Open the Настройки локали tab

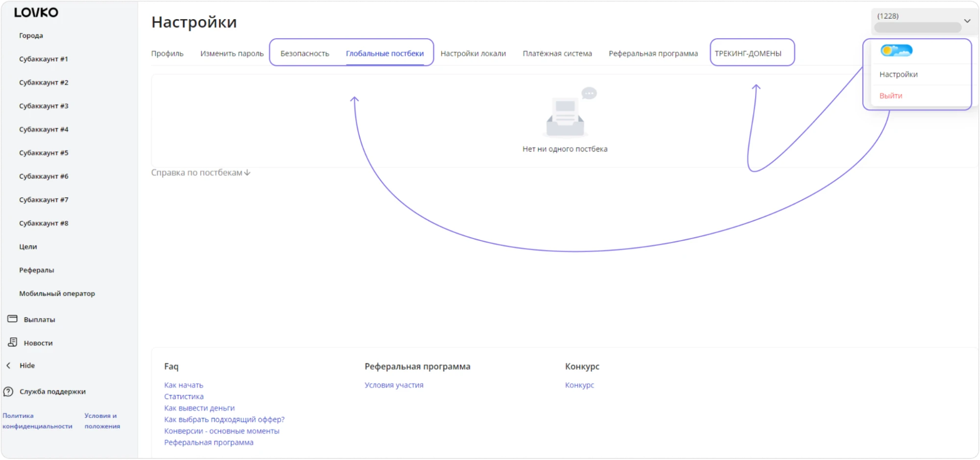coord(473,53)
